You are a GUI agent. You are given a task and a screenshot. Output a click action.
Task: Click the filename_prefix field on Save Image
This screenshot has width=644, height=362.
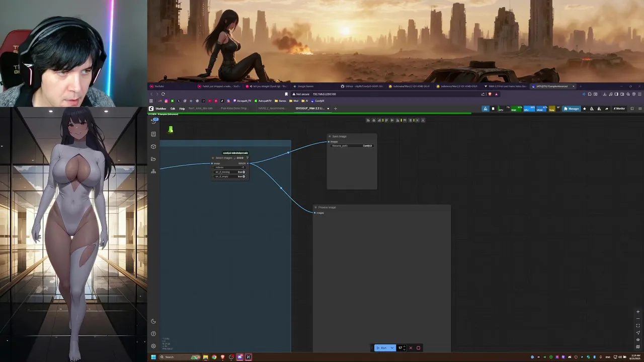tap(352, 146)
